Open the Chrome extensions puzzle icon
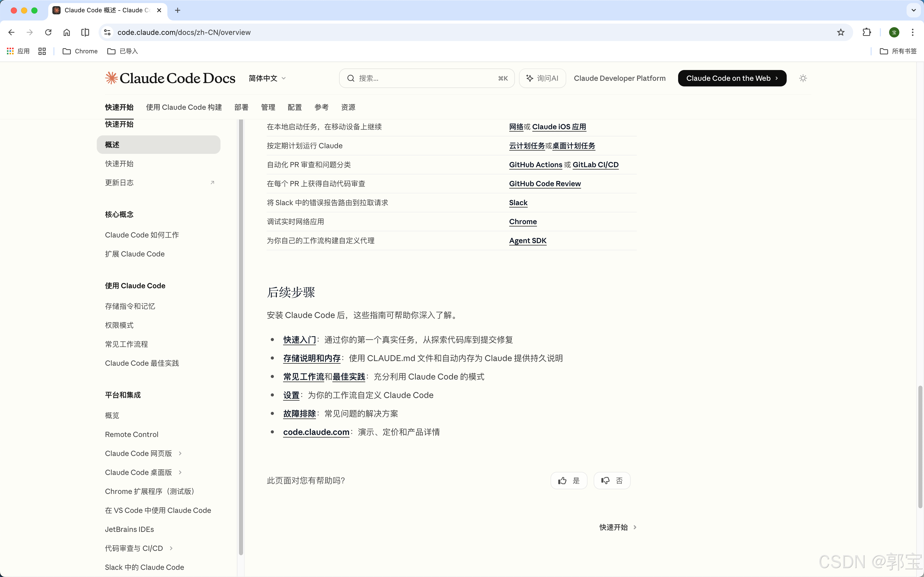Image resolution: width=924 pixels, height=577 pixels. coord(867,32)
